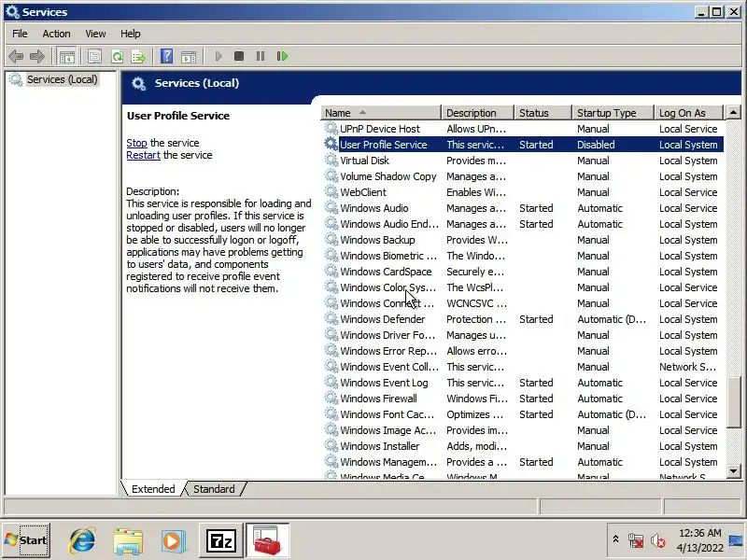Switch to the Extended tab
The image size is (747, 560).
(x=153, y=489)
